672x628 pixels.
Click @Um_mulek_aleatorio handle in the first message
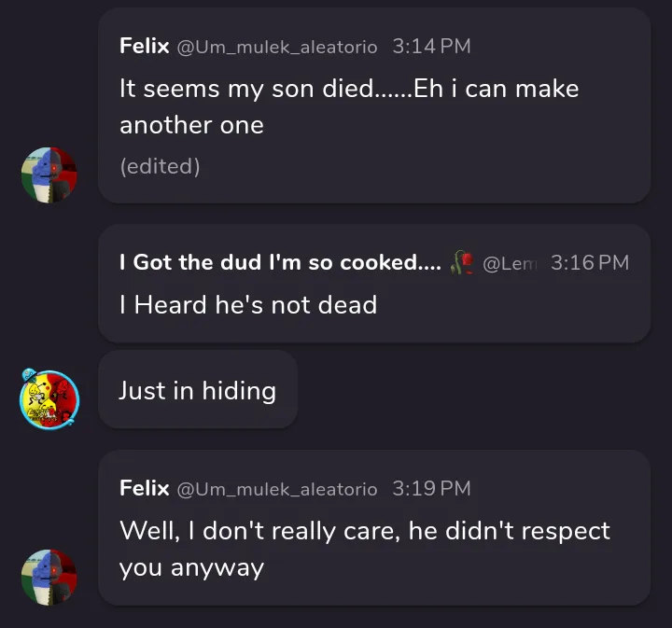[277, 47]
